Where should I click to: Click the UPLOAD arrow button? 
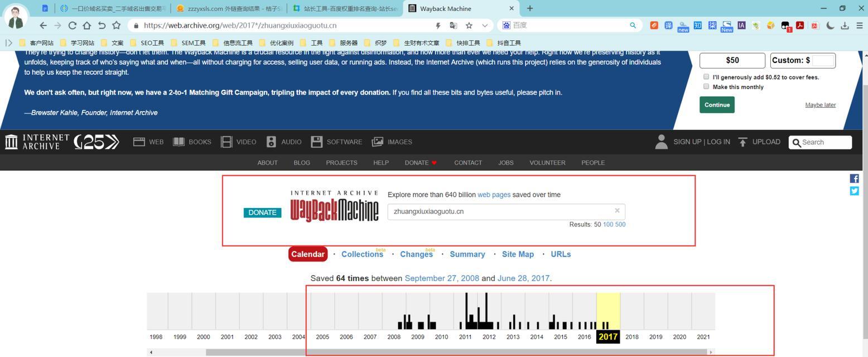click(759, 142)
